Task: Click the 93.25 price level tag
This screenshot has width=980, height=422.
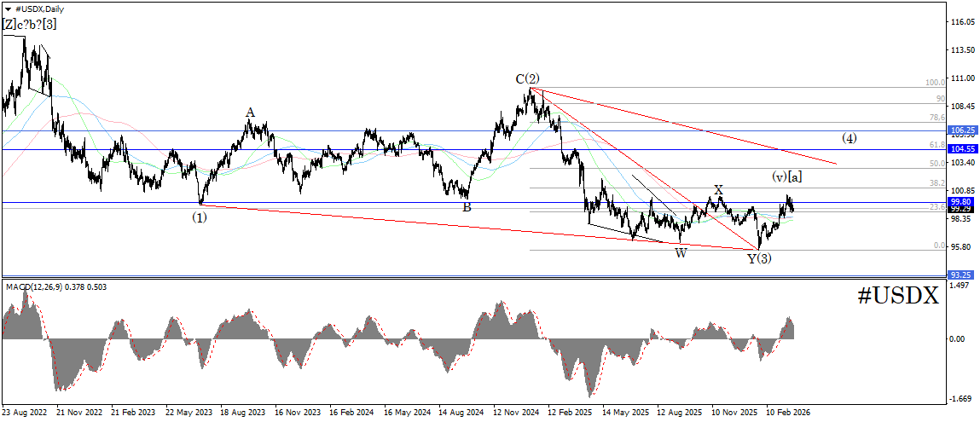Action: tap(960, 292)
